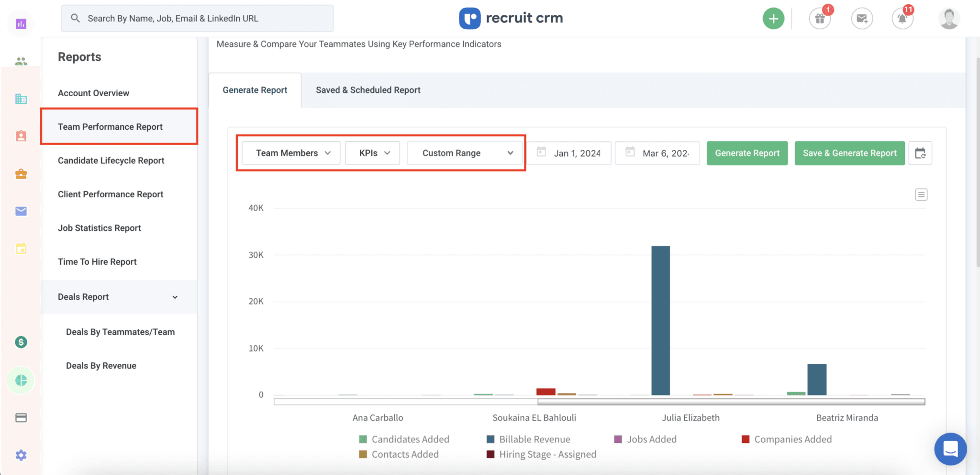
Task: Open the email invite icon in header
Action: (x=862, y=19)
